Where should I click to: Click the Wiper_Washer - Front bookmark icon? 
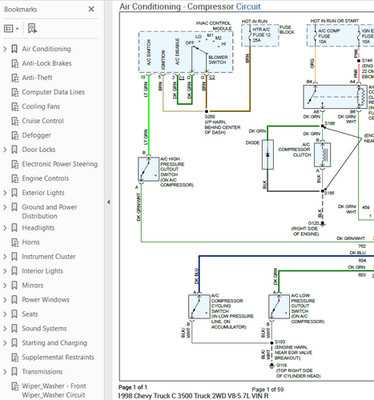15,386
